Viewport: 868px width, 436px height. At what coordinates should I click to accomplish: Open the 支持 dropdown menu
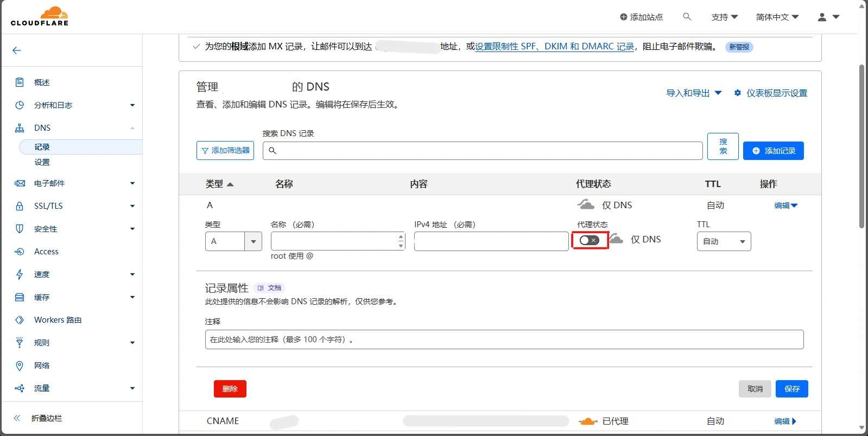725,17
